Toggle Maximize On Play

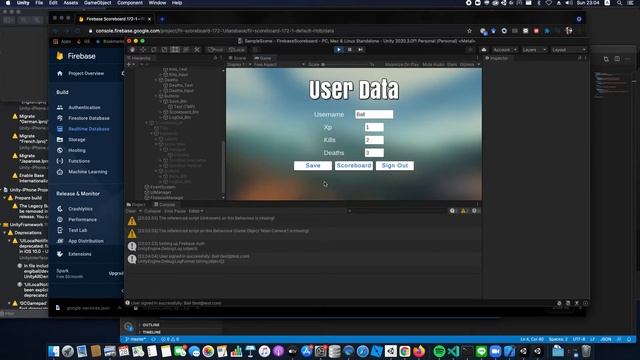tap(402, 64)
